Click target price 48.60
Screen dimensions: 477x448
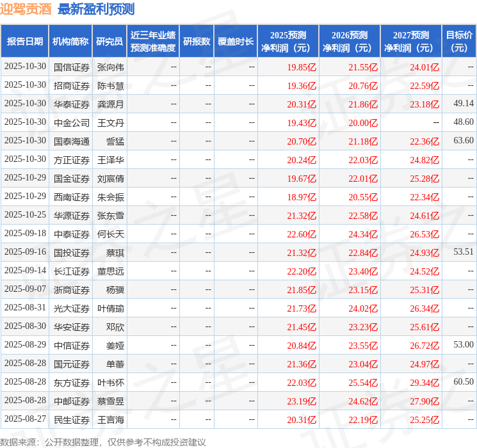pyautogui.click(x=464, y=122)
